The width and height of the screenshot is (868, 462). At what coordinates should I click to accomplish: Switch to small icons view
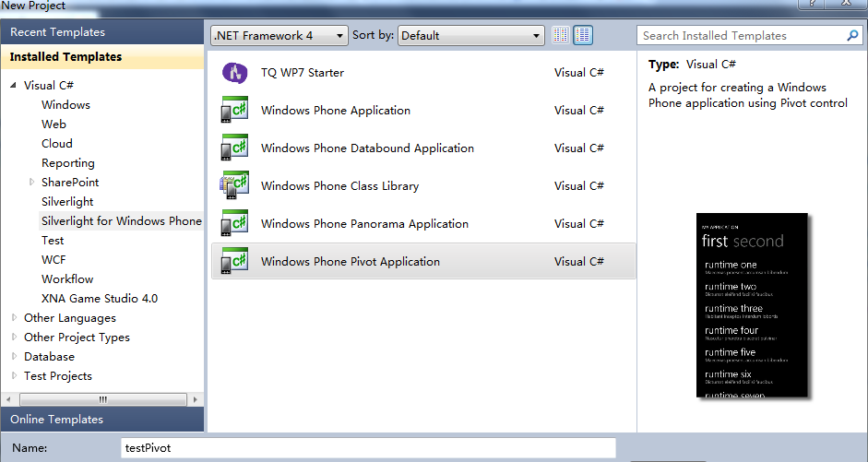[560, 35]
